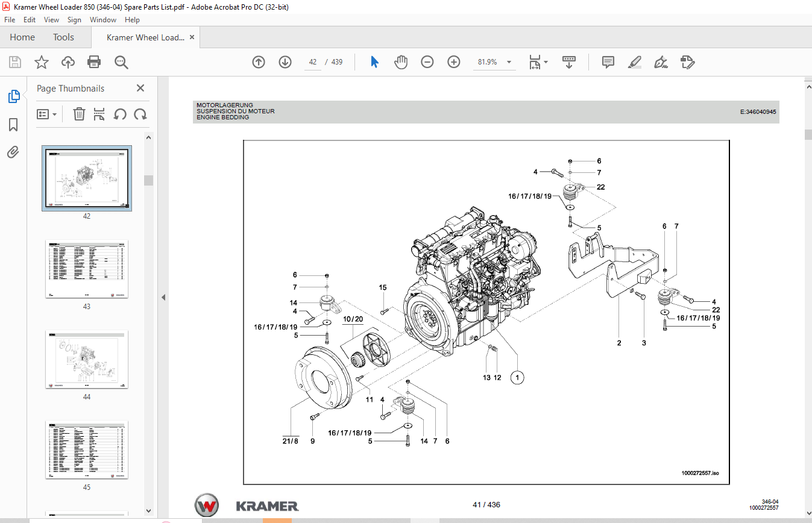Open the View menu

51,20
